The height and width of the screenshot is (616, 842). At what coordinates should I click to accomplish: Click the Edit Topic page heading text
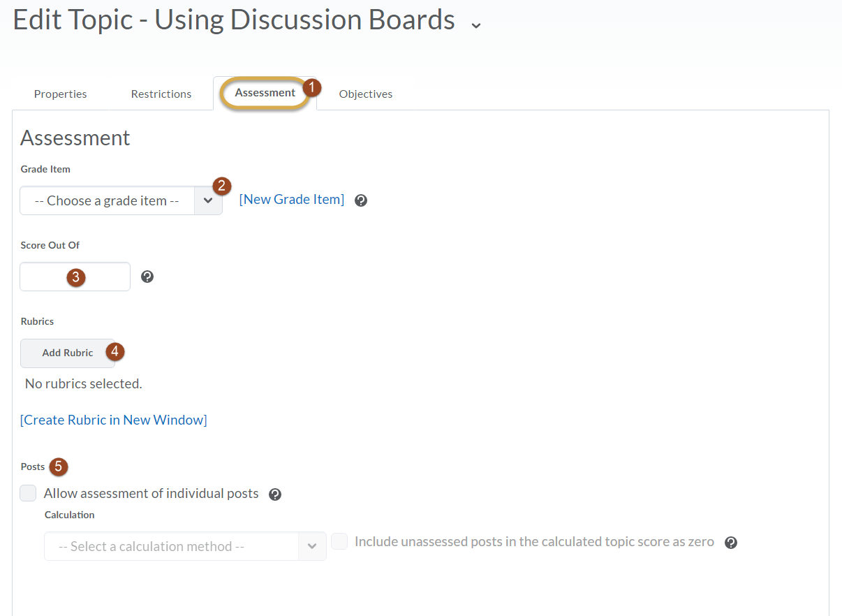(235, 20)
